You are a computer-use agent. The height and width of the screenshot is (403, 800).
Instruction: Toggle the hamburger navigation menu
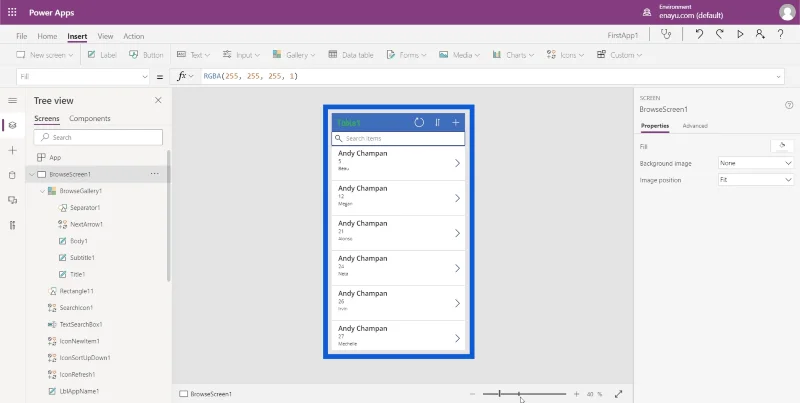click(13, 100)
